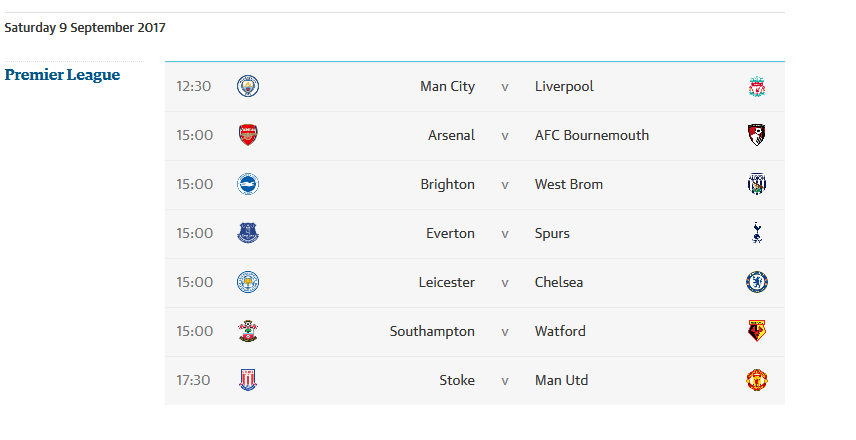Click the Liverpool club crest
The width and height of the screenshot is (856, 440).
point(757,87)
